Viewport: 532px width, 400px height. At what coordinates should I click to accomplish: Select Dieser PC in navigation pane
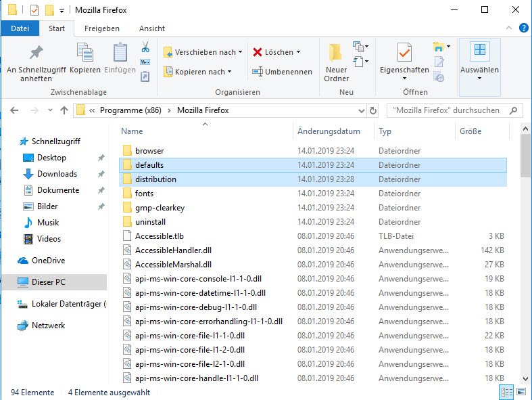[x=54, y=282]
